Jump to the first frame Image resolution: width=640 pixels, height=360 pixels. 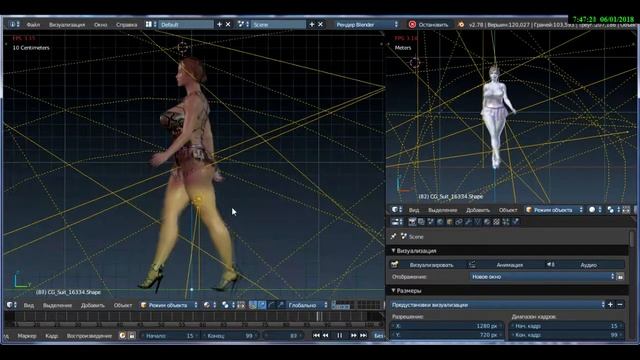[x=316, y=336]
